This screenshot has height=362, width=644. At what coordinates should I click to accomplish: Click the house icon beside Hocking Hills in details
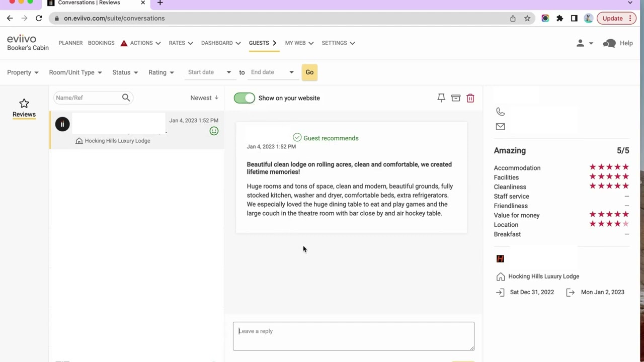pos(500,277)
